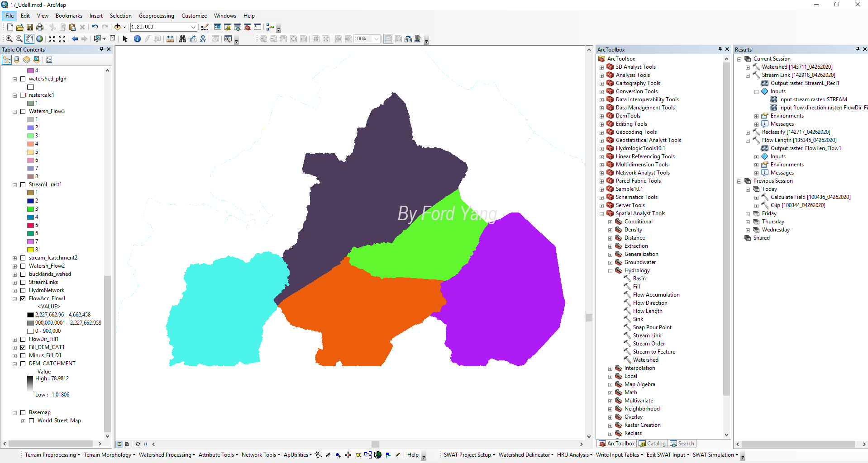
Task: Switch to the Catalog tab
Action: pyautogui.click(x=652, y=444)
